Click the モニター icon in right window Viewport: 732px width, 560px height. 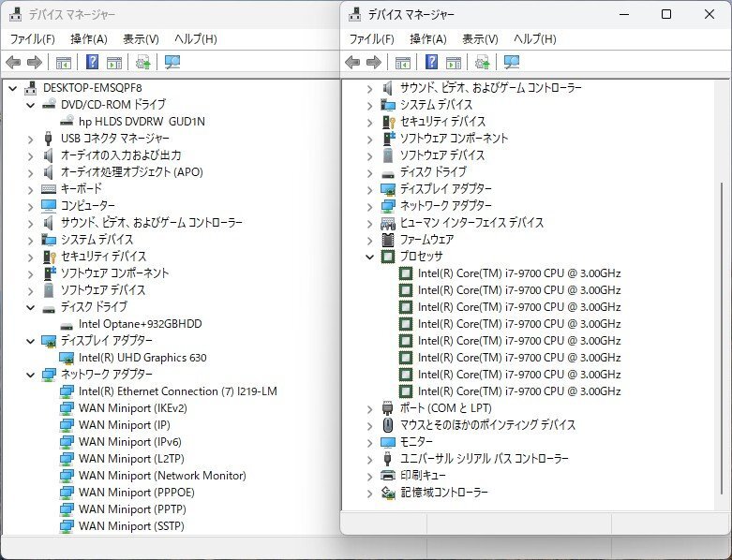(x=388, y=442)
